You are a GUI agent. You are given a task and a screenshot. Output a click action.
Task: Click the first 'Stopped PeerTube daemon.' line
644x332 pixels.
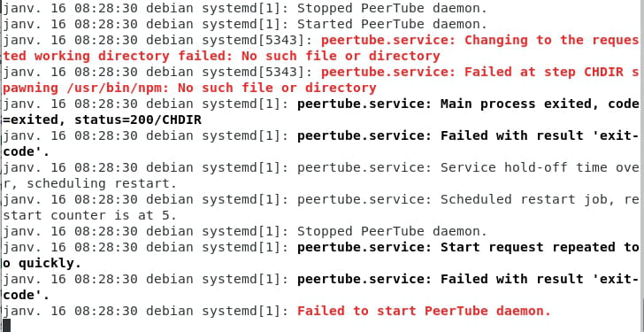click(x=392, y=8)
